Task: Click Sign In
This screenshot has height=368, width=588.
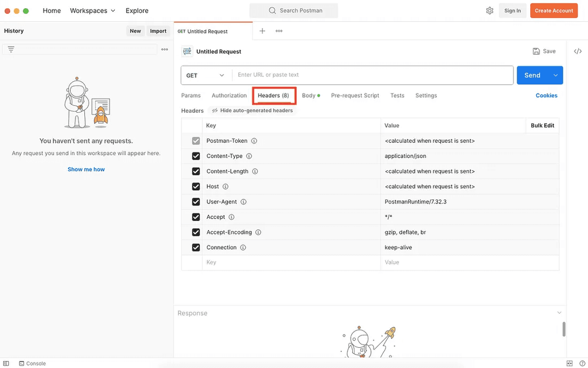Action: (512, 10)
